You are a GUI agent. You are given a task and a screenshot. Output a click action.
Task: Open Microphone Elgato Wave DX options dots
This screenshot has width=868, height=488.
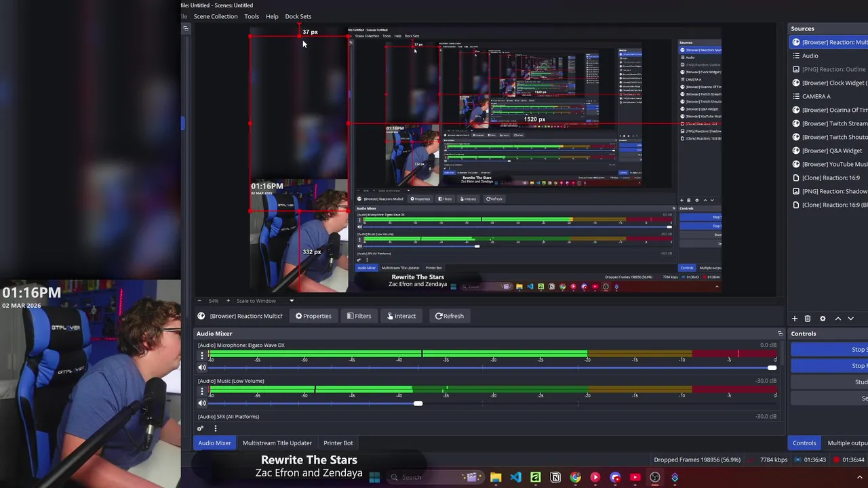[201, 355]
